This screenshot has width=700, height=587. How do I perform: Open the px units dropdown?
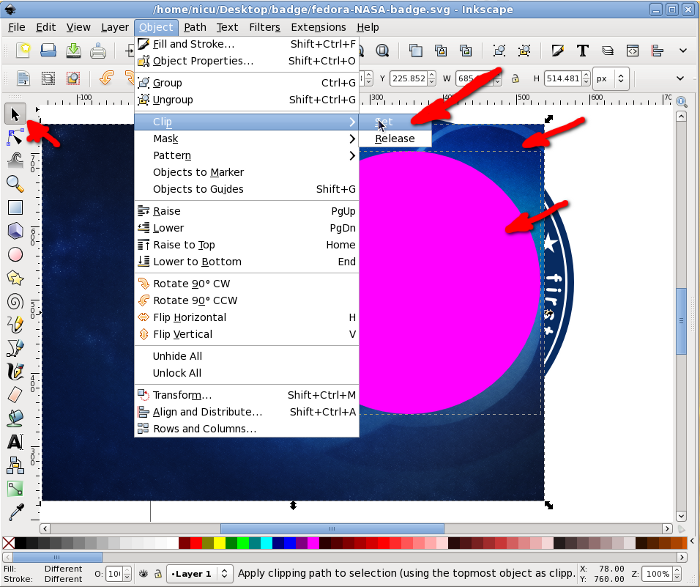pos(611,79)
